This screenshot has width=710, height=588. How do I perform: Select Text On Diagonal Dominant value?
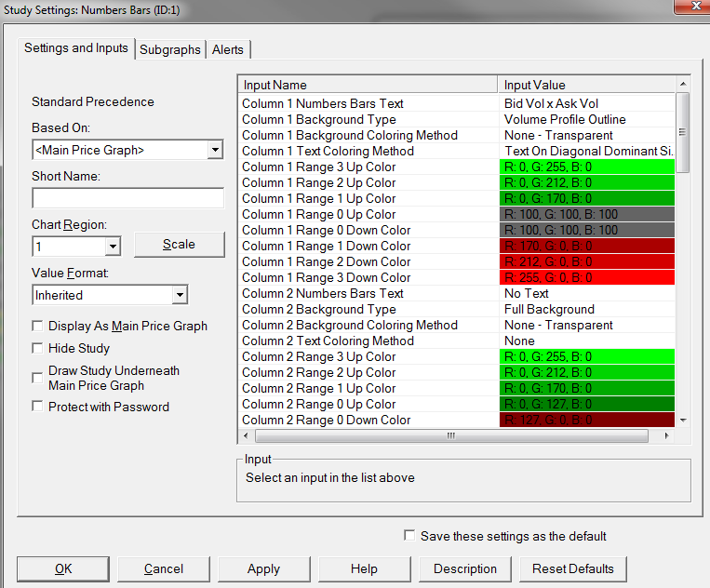tap(587, 152)
